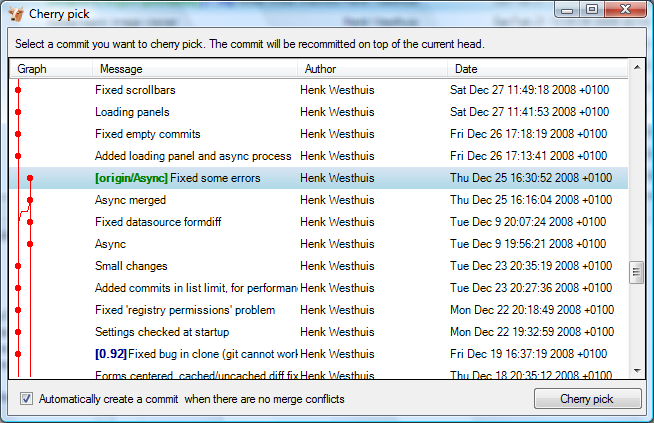
Task: Click graph node of Loading panels commit
Action: [18, 112]
